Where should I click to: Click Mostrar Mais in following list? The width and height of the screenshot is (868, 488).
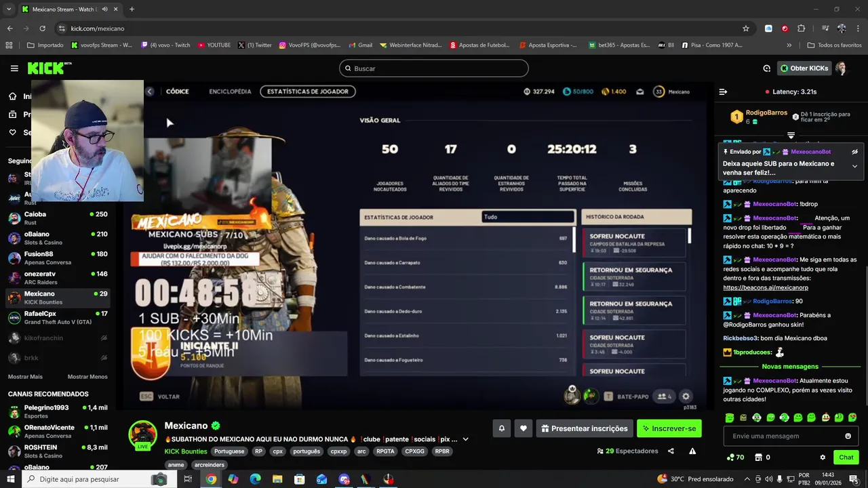click(x=25, y=377)
